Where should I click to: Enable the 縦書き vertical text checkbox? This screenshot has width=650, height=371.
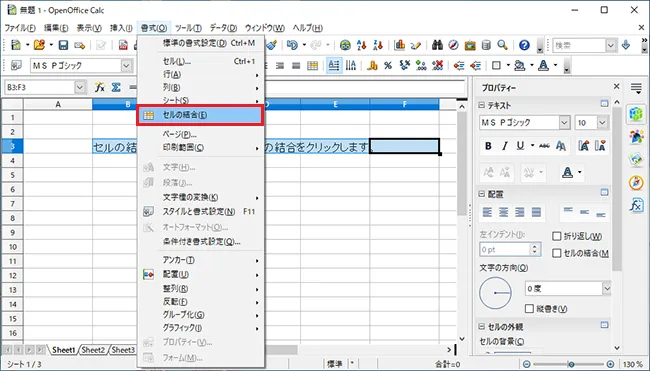tap(529, 309)
